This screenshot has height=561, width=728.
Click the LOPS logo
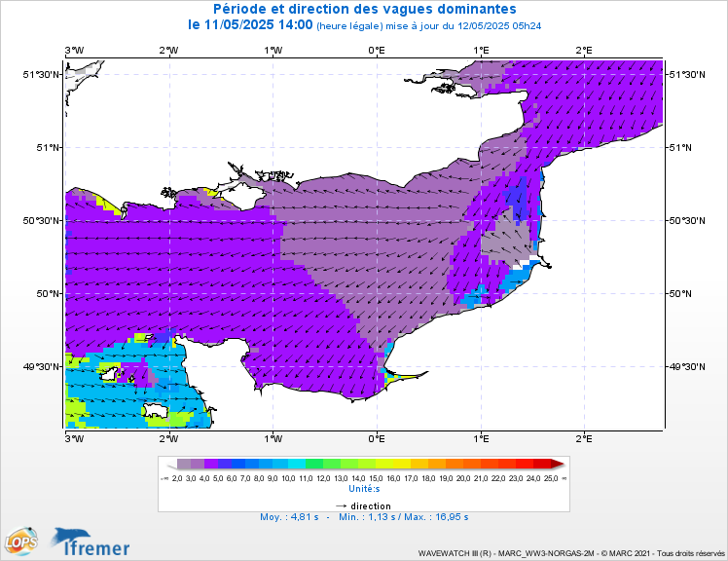[x=21, y=541]
